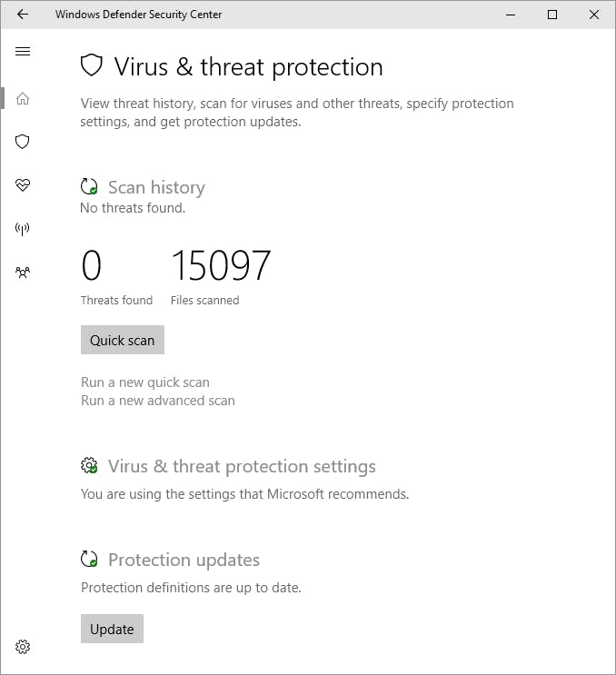The width and height of the screenshot is (616, 675).
Task: Click the gear icon beside protection settings
Action: (89, 466)
